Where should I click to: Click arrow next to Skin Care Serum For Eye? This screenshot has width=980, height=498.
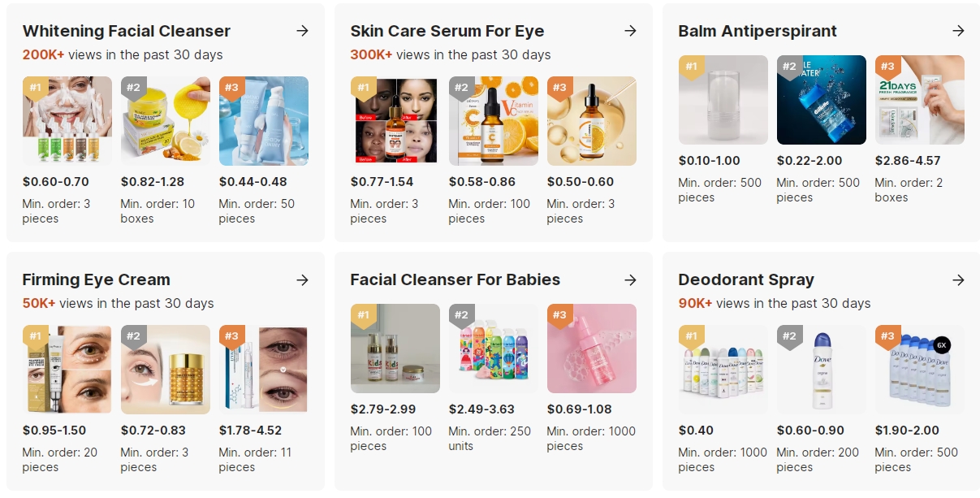click(630, 31)
